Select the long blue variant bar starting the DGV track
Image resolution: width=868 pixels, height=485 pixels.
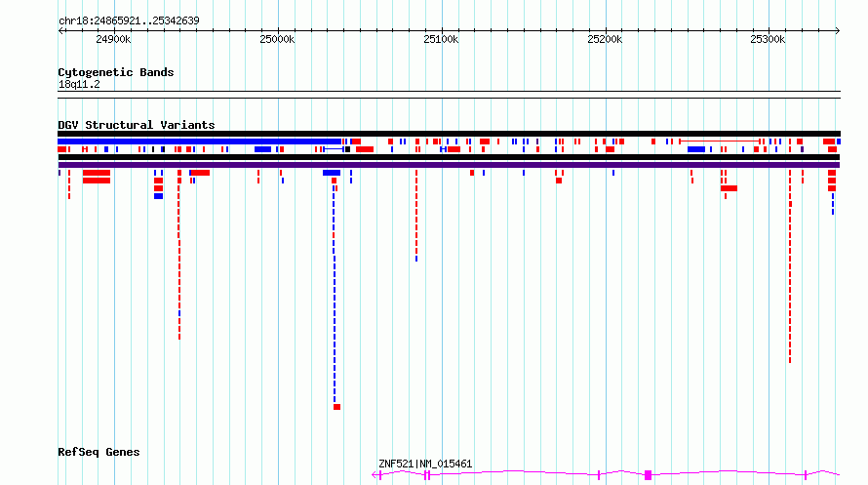click(199, 141)
